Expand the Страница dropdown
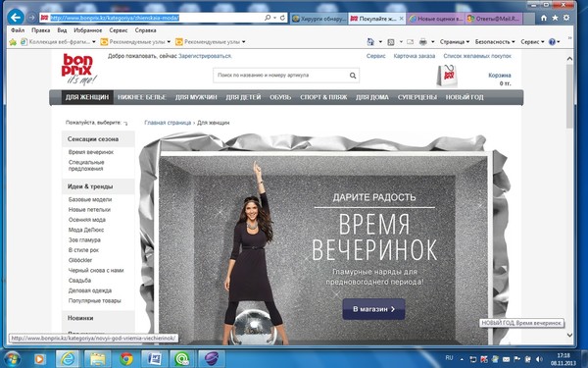Viewport: 588px width, 368px height. pyautogui.click(x=455, y=42)
